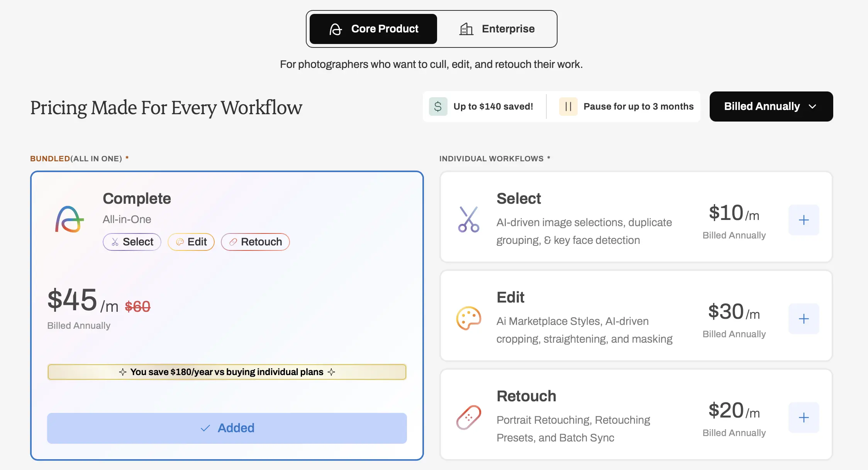868x470 pixels.
Task: Add the Select workflow with plus button
Action: pos(804,220)
